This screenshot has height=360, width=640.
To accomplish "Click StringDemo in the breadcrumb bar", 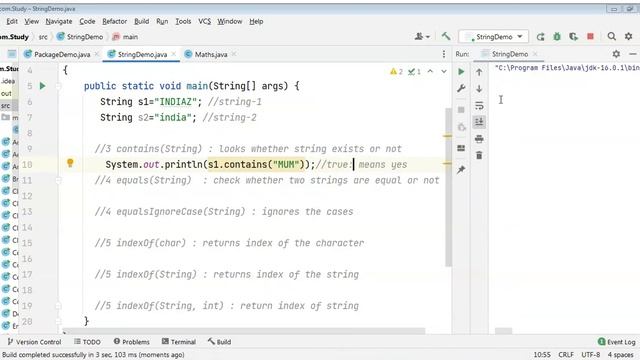I will 80,37.
